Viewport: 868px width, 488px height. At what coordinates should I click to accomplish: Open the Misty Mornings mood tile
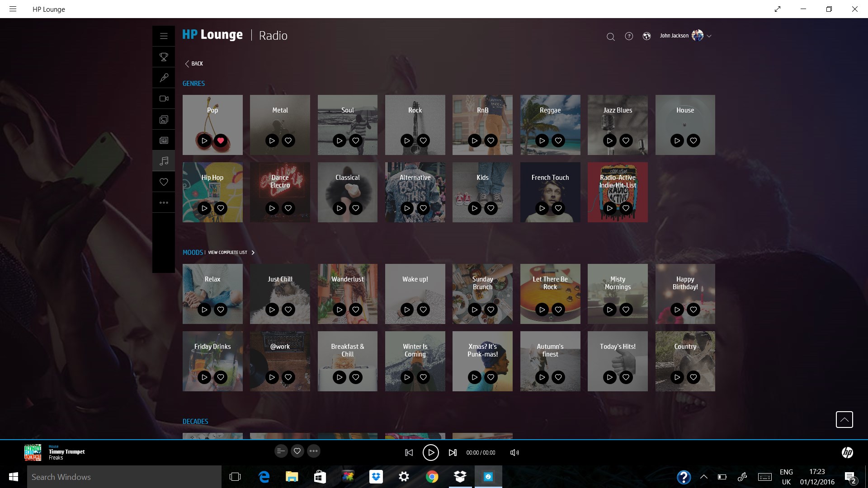(618, 294)
